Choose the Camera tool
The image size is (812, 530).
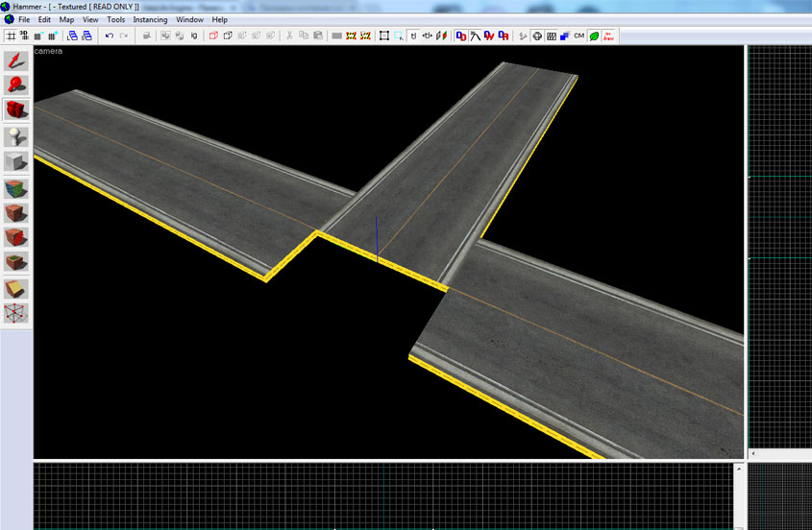16,110
